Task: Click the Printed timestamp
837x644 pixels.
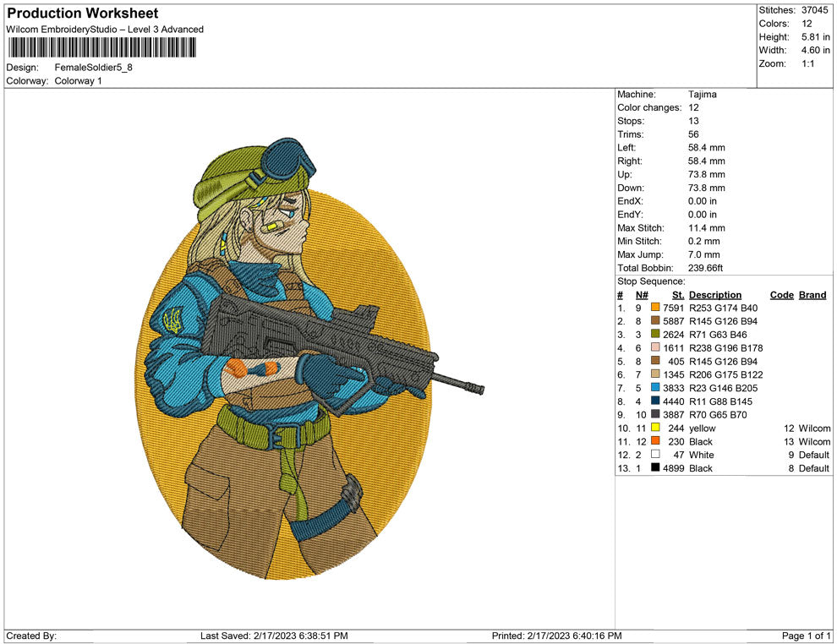Action: click(x=557, y=636)
